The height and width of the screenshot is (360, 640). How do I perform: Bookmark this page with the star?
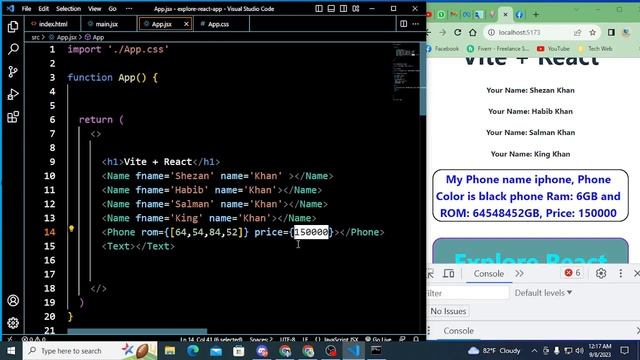click(592, 32)
